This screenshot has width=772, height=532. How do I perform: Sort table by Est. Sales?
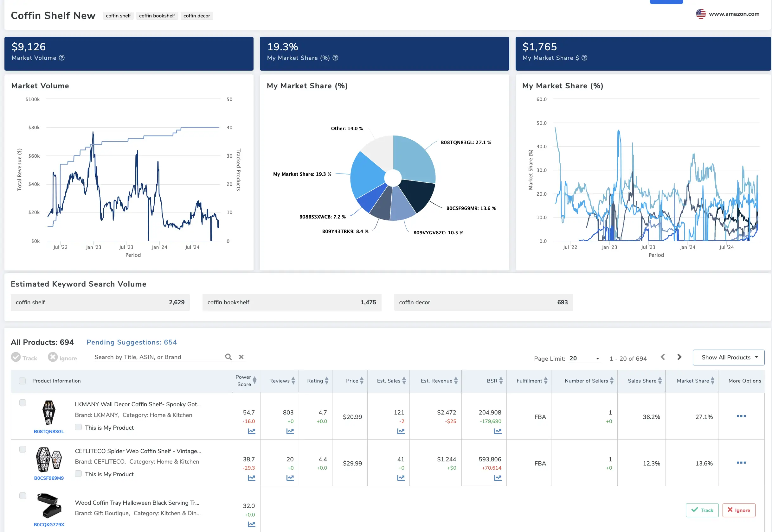pyautogui.click(x=404, y=381)
